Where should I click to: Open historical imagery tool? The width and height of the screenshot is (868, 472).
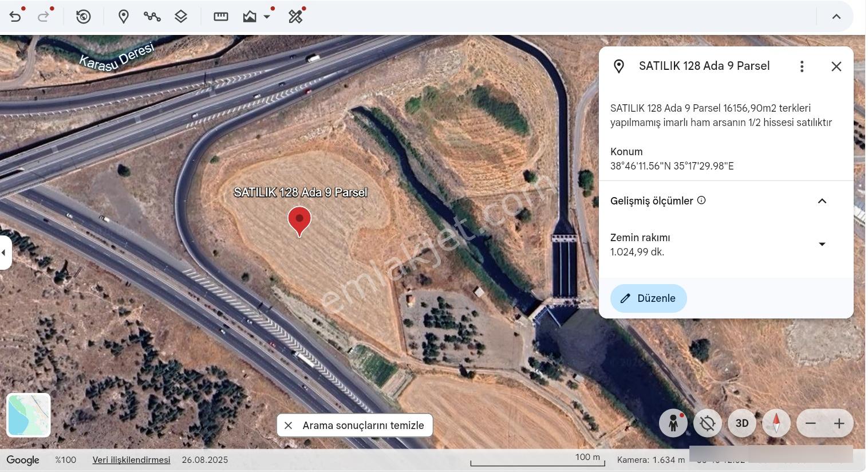point(84,17)
